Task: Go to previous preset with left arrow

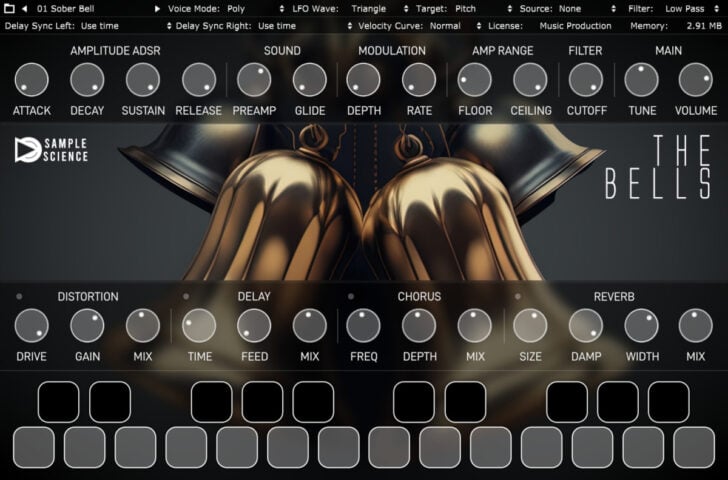Action: point(24,8)
